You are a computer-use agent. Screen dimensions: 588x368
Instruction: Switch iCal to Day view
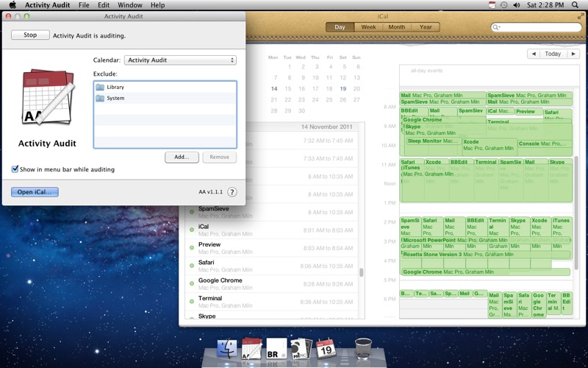coord(340,27)
